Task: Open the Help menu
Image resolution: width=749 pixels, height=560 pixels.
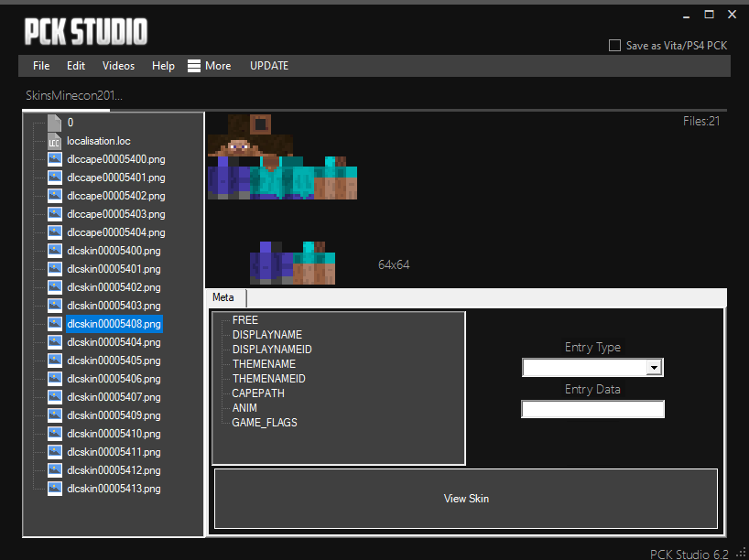Action: pyautogui.click(x=163, y=66)
